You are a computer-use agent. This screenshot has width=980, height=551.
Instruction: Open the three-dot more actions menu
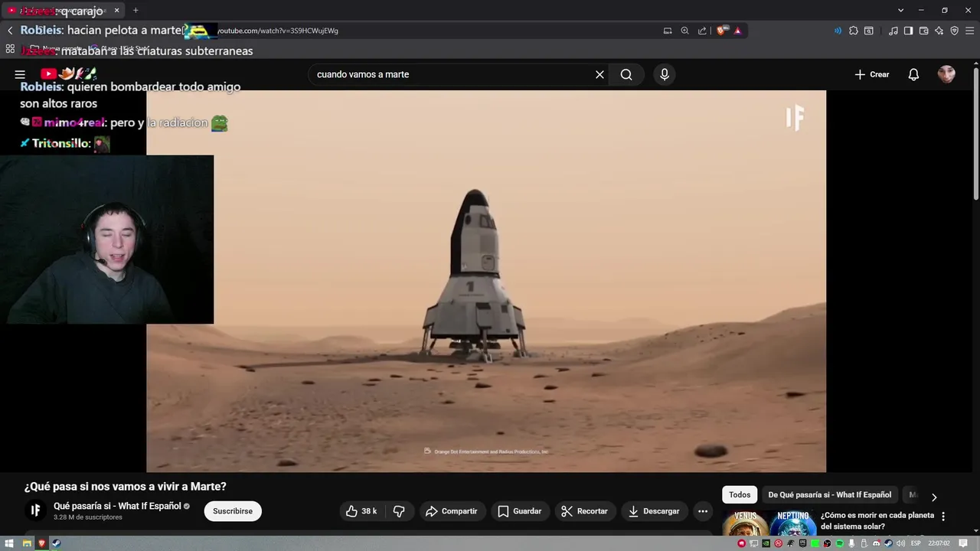point(703,511)
